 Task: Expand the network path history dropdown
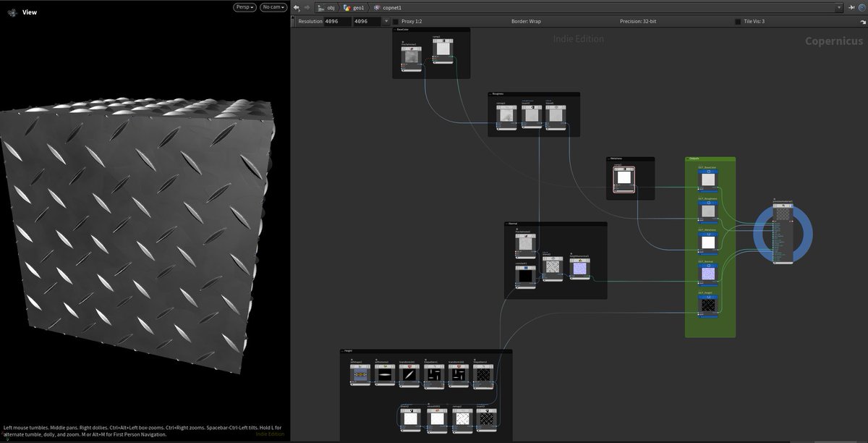[x=838, y=7]
